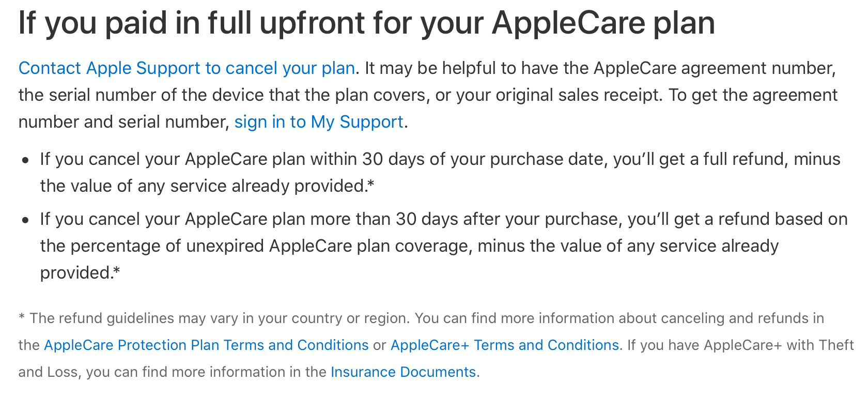Click the second bullet point marker
The image size is (868, 398).
[x=25, y=220]
